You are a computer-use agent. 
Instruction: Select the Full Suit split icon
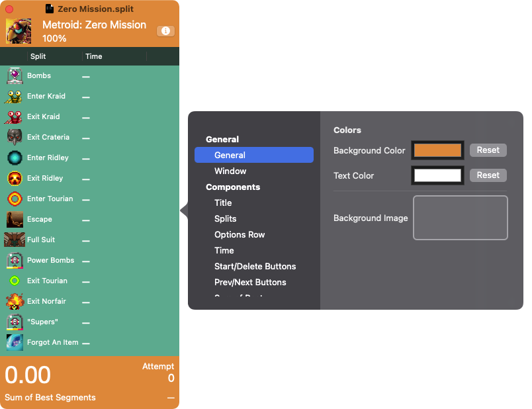click(15, 240)
